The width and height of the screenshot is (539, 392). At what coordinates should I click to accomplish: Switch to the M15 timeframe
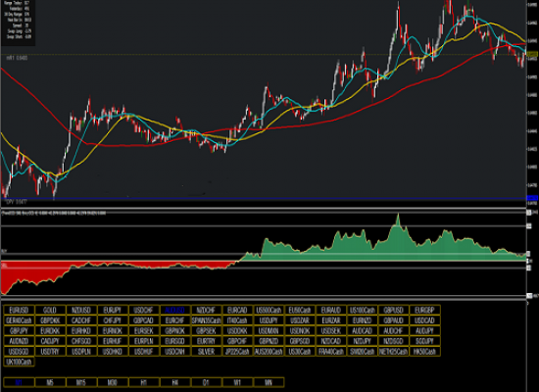81,382
